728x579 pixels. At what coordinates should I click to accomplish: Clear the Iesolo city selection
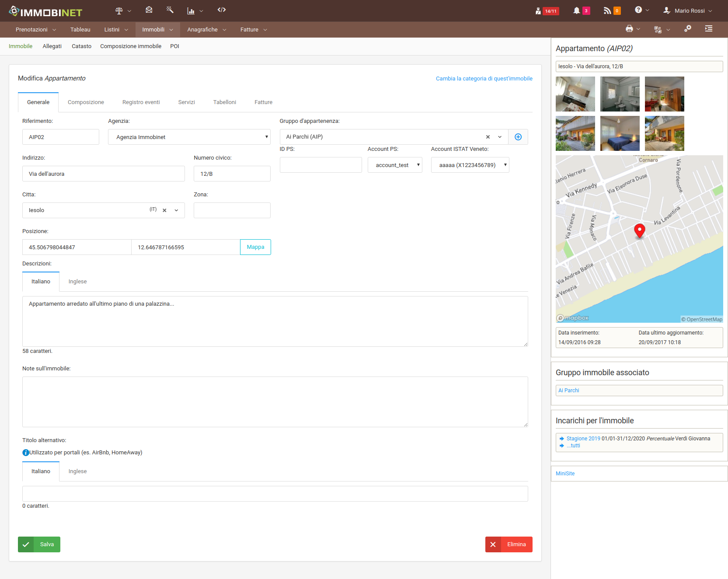164,210
